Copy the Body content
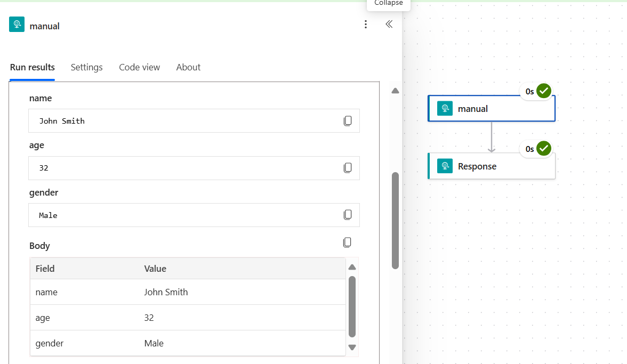The height and width of the screenshot is (364, 627). click(347, 242)
